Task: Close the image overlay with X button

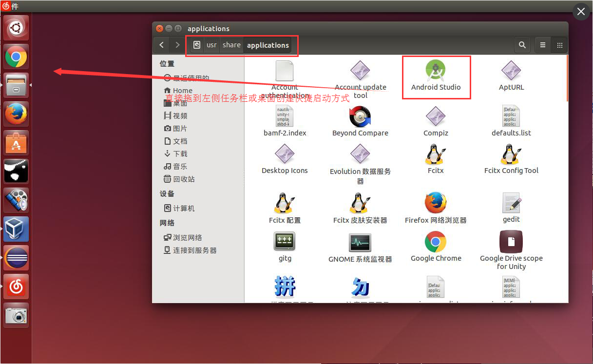Action: 581,12
